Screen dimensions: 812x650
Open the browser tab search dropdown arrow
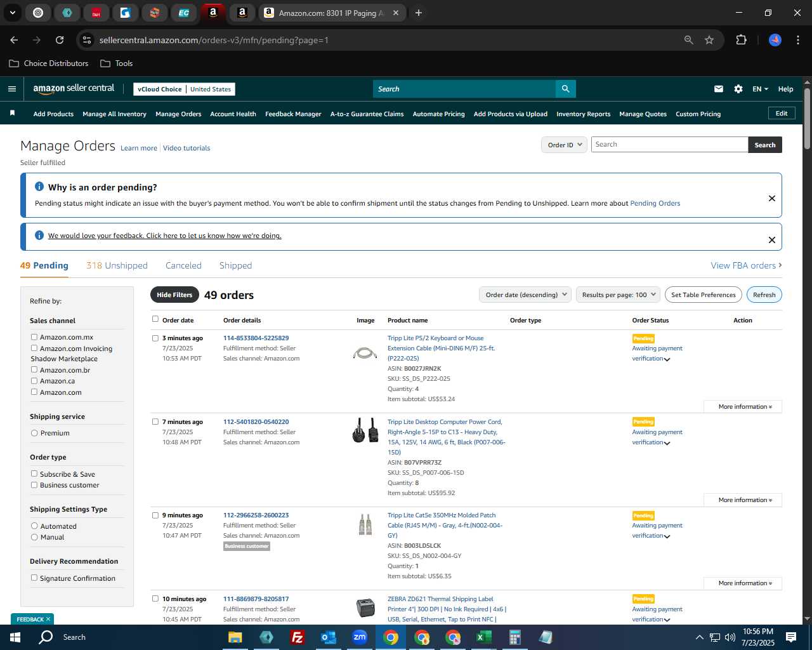click(12, 13)
